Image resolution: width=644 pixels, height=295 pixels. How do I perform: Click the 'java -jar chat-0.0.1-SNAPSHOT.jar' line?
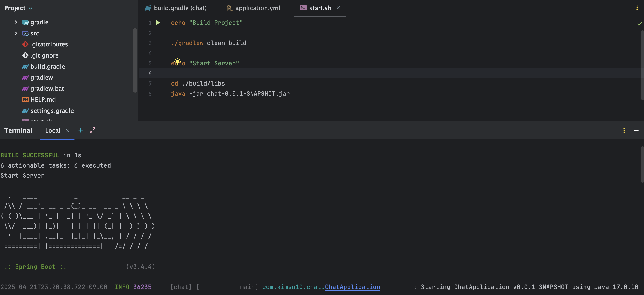pos(230,94)
